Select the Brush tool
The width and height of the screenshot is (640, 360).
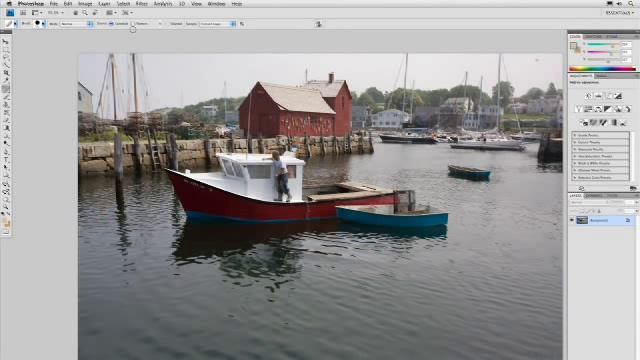click(x=6, y=96)
